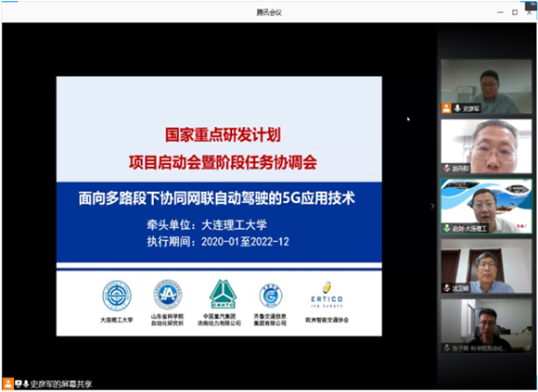The image size is (538, 392).
Task: Click microphone icon in bottom sharing status bar
Action: 26,384
